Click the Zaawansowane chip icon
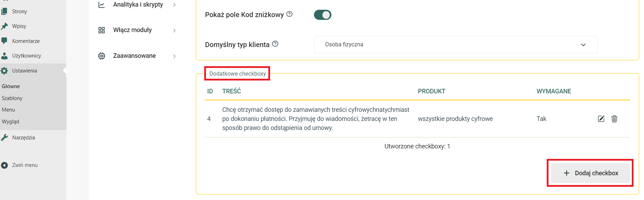This screenshot has width=644, height=200. click(x=101, y=56)
